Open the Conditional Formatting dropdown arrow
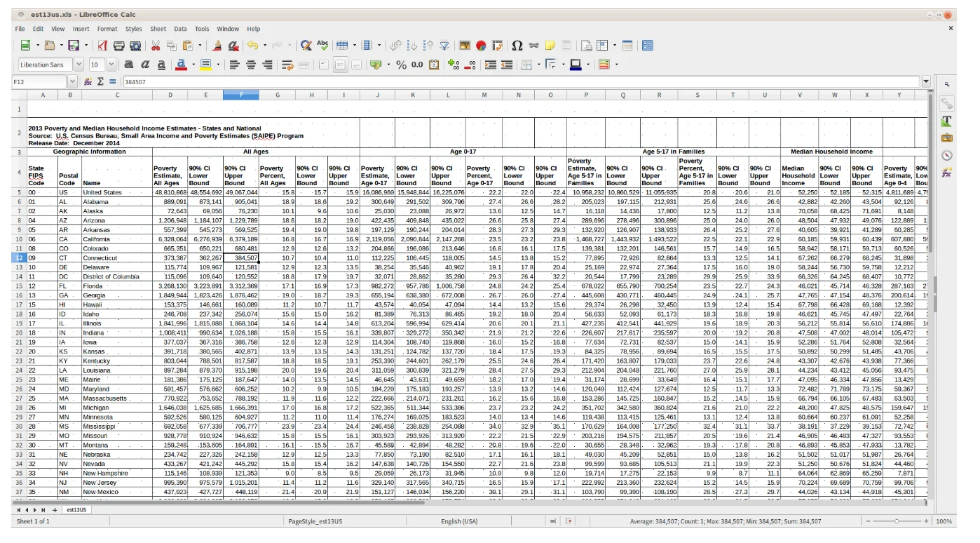Image resolution: width=980 pixels, height=543 pixels. point(615,65)
